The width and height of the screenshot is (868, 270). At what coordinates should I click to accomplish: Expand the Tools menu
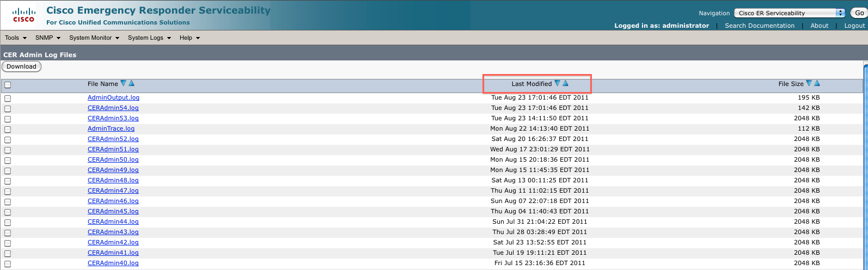16,38
